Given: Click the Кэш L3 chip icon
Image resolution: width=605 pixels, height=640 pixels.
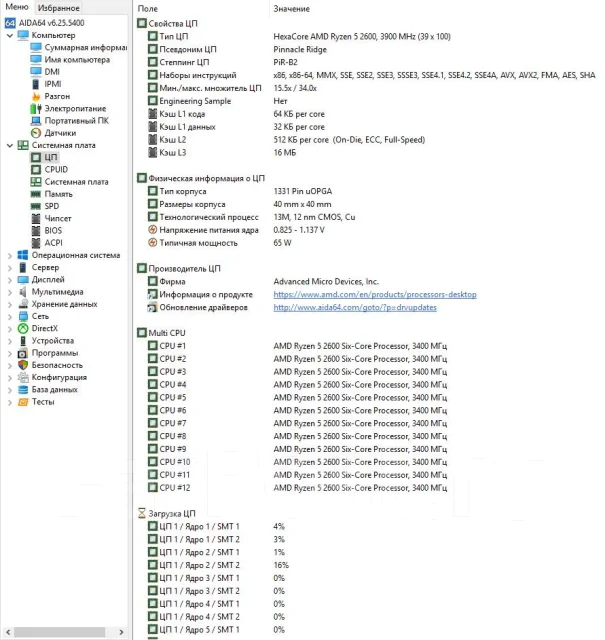Looking at the screenshot, I should 152,153.
